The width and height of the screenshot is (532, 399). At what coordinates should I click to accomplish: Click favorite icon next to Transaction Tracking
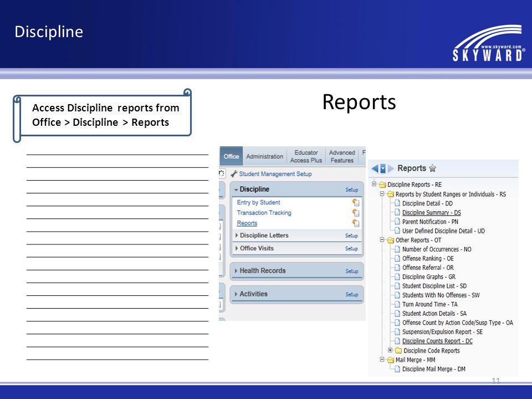[x=356, y=213]
